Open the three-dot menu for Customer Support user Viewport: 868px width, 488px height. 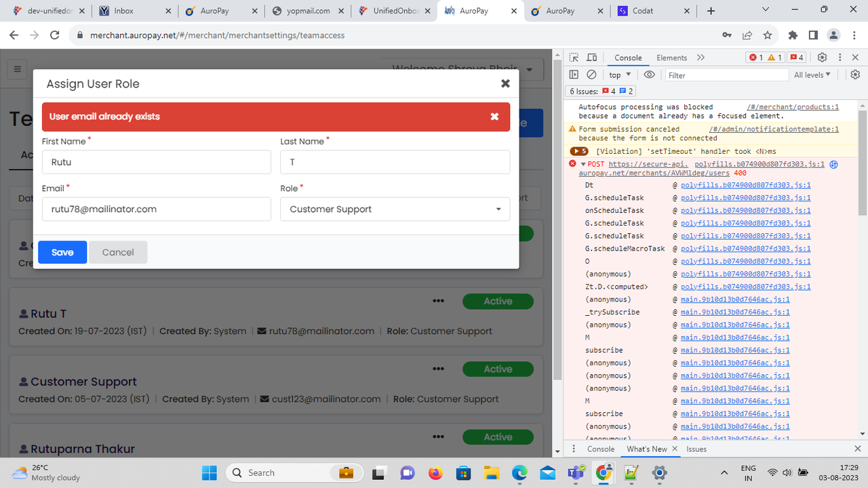coord(438,369)
